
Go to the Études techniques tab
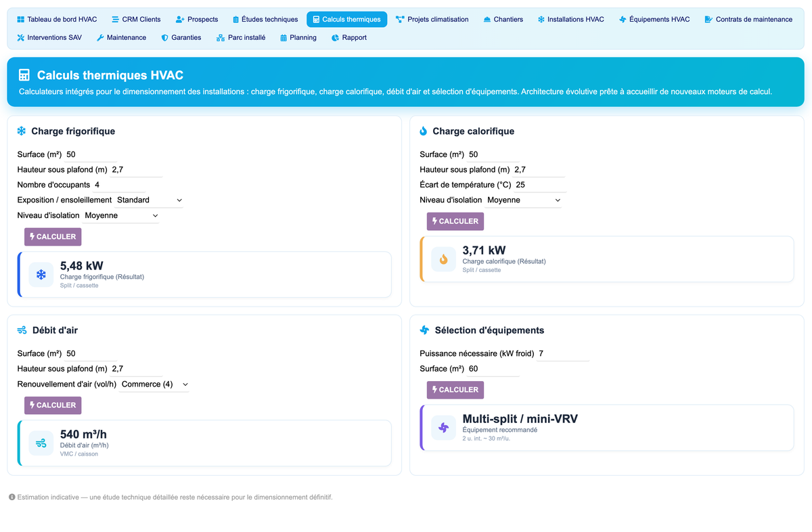[265, 20]
